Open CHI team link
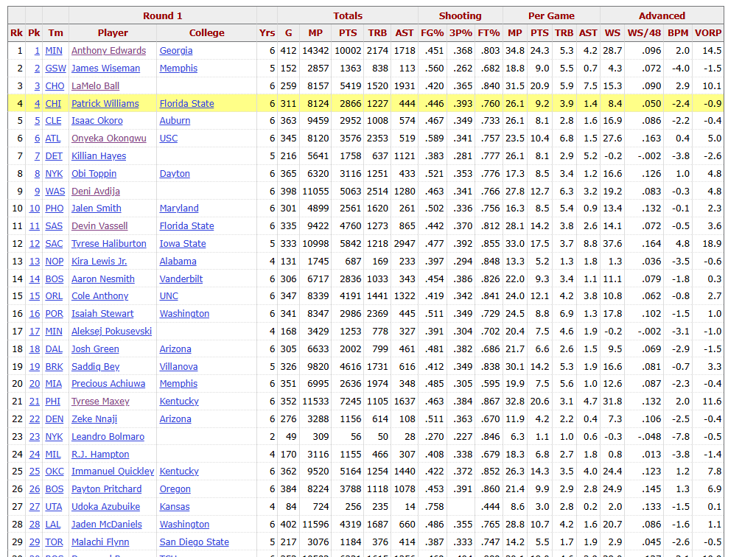This screenshot has width=756, height=557. (x=53, y=104)
